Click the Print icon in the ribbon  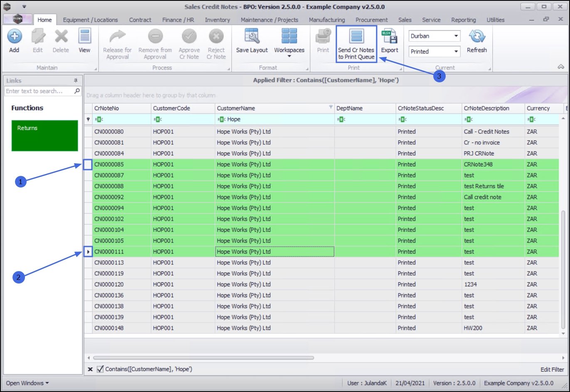323,37
